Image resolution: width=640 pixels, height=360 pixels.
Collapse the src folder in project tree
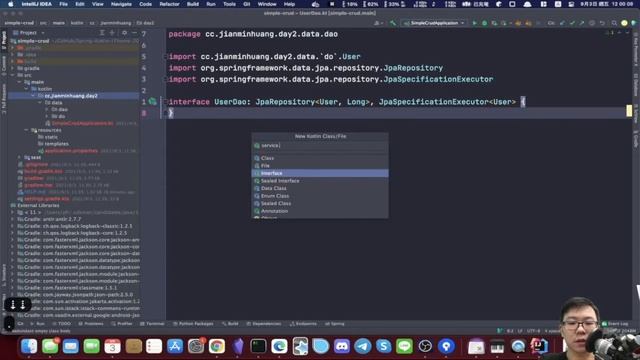(x=13, y=75)
